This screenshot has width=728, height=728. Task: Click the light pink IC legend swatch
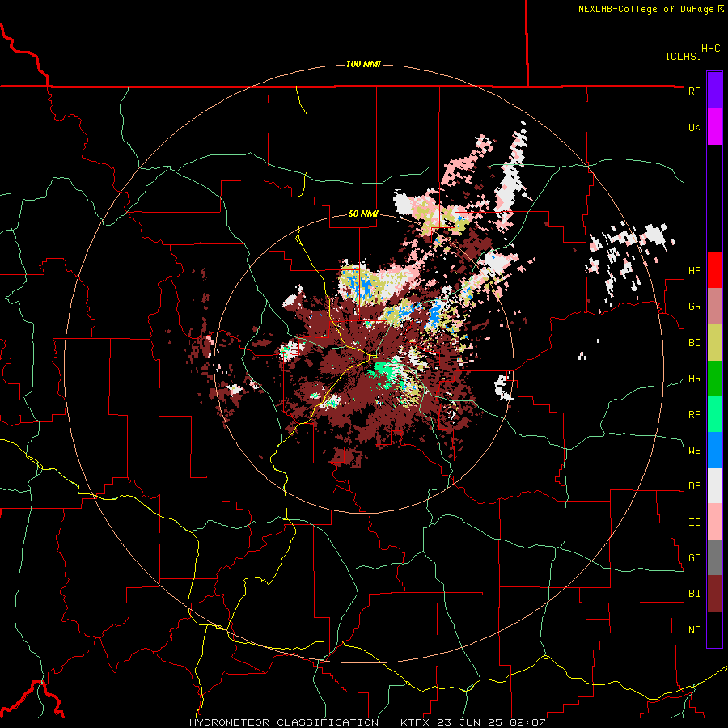coord(714,522)
